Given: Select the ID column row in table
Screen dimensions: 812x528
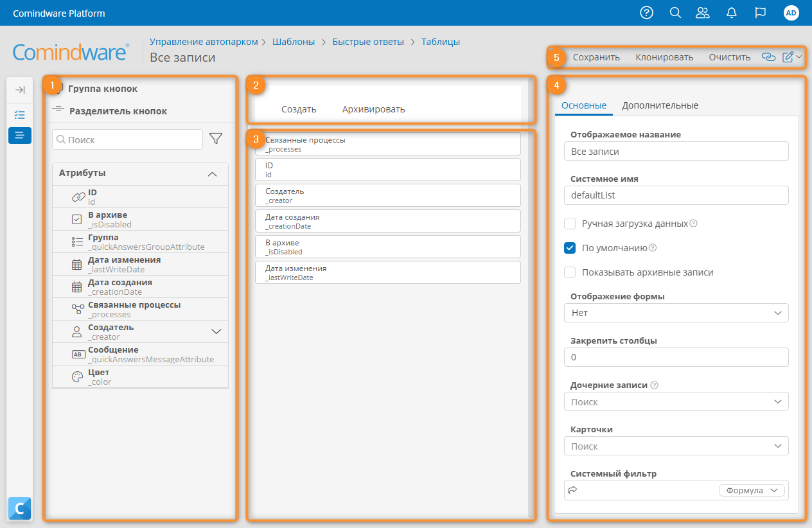Looking at the screenshot, I should click(x=388, y=170).
